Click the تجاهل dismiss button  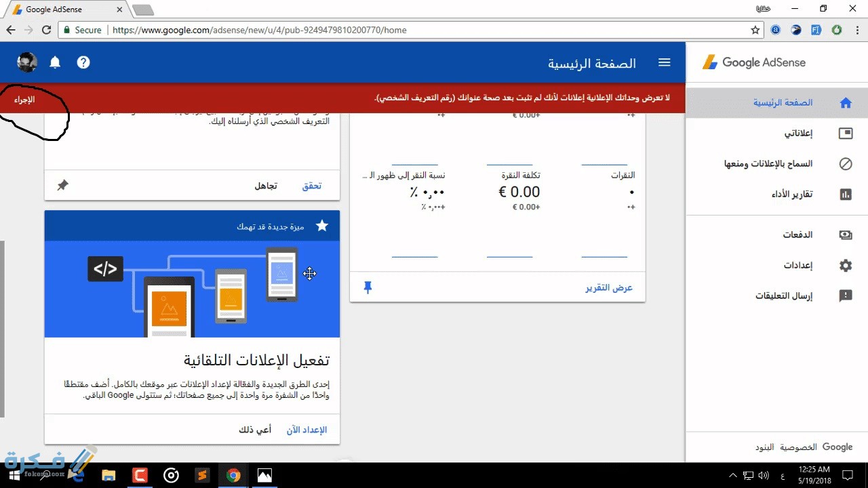(x=265, y=186)
